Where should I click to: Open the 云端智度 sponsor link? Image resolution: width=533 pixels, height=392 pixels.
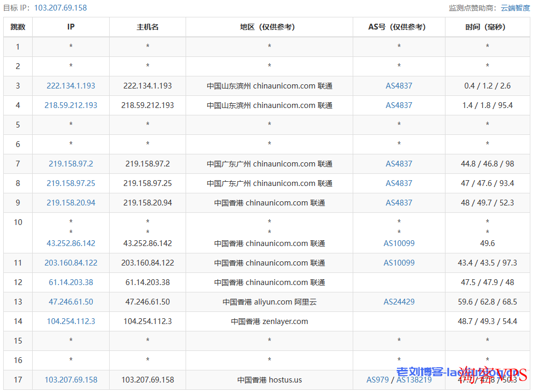(x=515, y=8)
